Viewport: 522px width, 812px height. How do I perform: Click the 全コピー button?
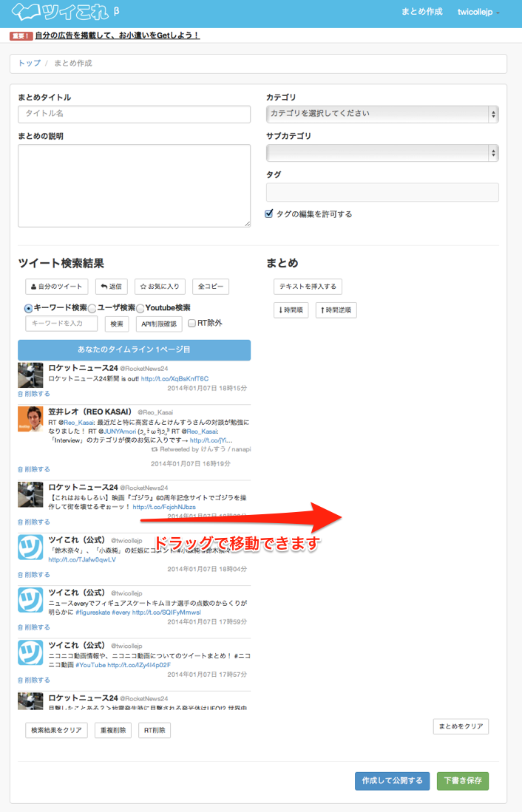point(211,287)
